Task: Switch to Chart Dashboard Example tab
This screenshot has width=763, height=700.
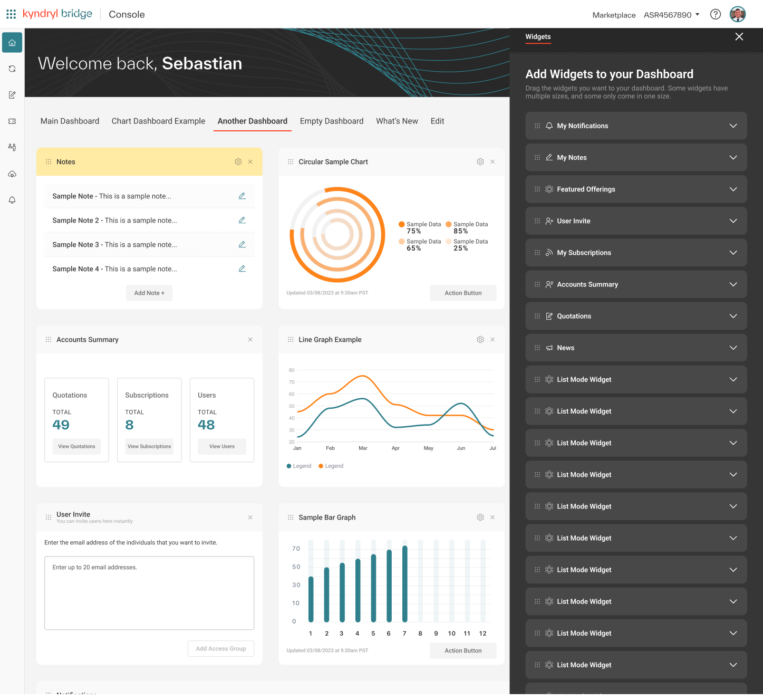Action: [x=158, y=121]
